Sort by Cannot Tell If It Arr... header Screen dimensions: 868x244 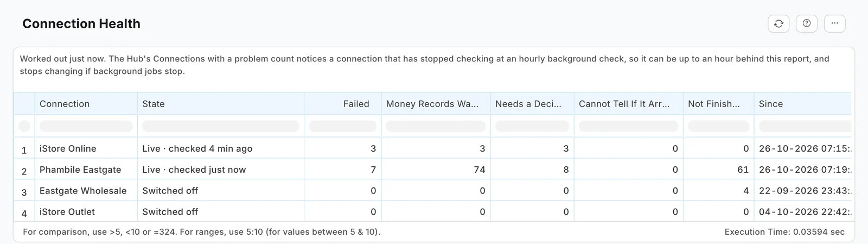point(628,104)
